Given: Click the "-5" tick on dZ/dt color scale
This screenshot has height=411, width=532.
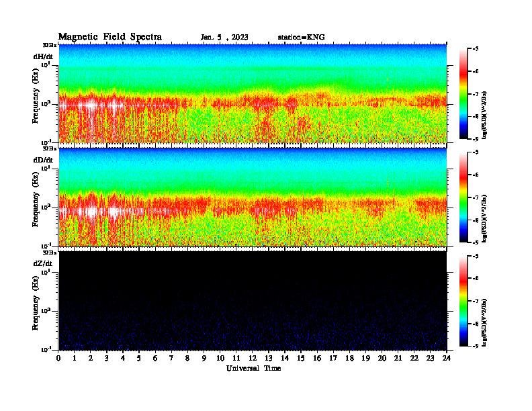Looking at the screenshot, I should click(476, 257).
